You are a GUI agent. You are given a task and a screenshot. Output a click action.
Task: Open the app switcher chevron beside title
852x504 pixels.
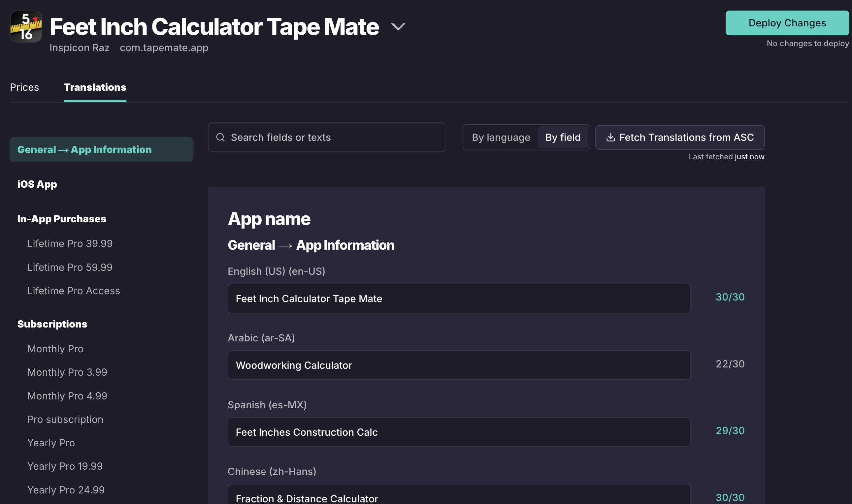click(398, 26)
